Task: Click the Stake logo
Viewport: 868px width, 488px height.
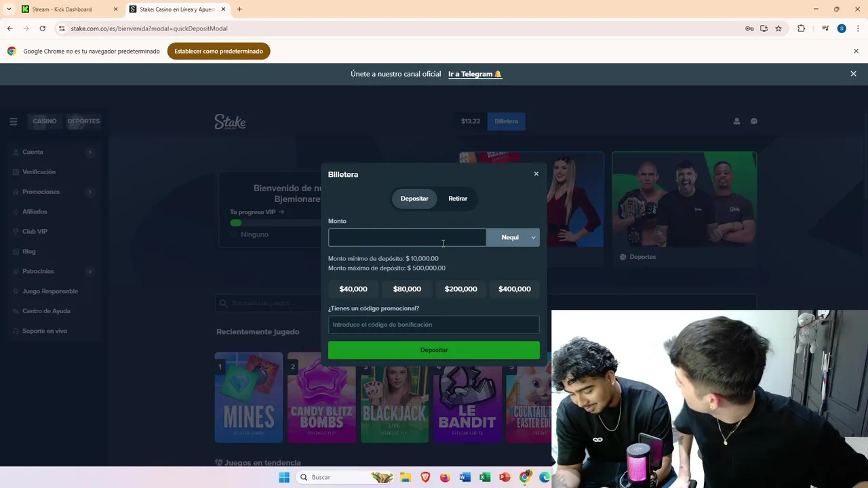Action: (230, 122)
